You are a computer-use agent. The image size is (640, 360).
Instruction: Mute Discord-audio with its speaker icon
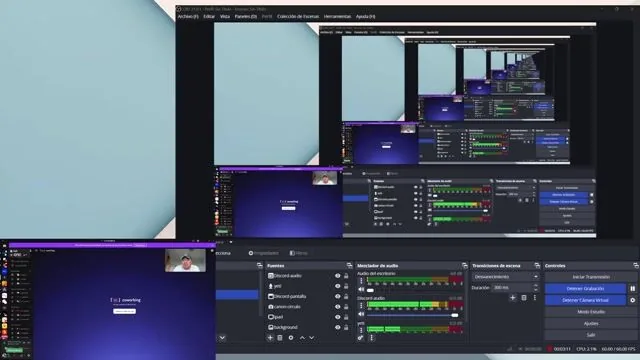pyautogui.click(x=361, y=314)
